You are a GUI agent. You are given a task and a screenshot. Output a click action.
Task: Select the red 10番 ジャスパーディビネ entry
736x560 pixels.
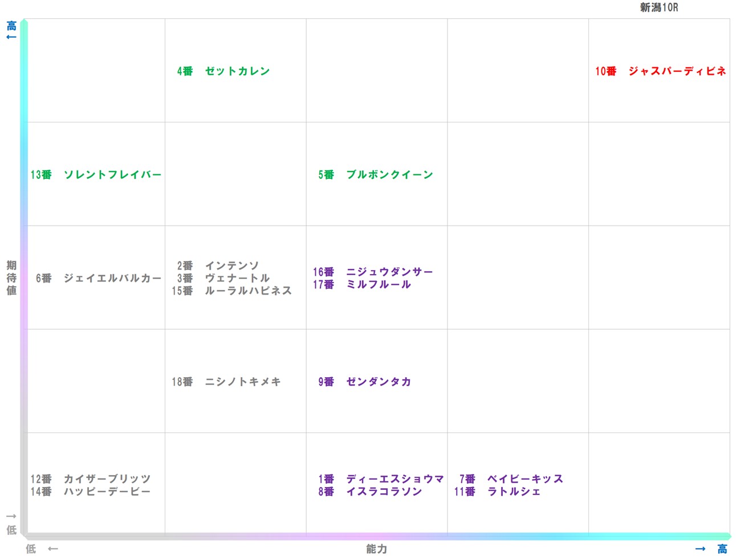coord(660,71)
